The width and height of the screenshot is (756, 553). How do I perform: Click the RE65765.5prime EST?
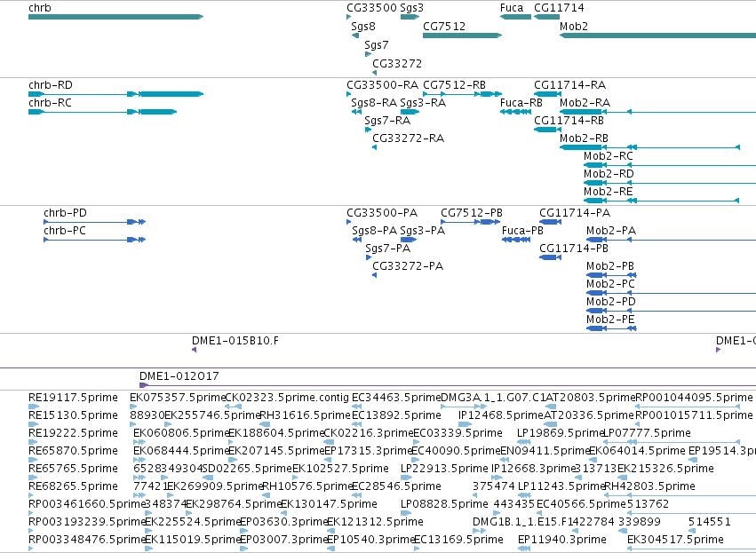31,478
